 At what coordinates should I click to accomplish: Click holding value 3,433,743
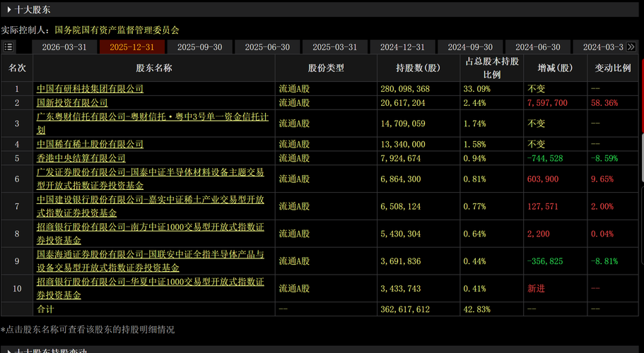[401, 289]
